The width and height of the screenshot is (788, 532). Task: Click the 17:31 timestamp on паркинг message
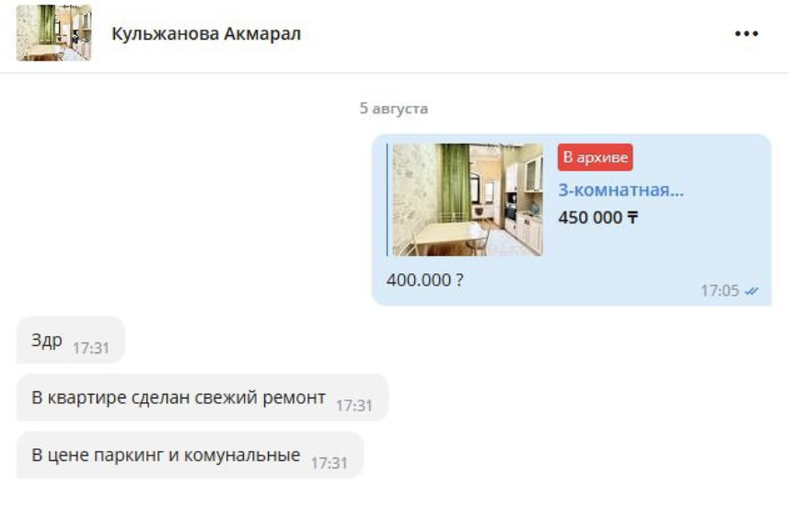330,463
